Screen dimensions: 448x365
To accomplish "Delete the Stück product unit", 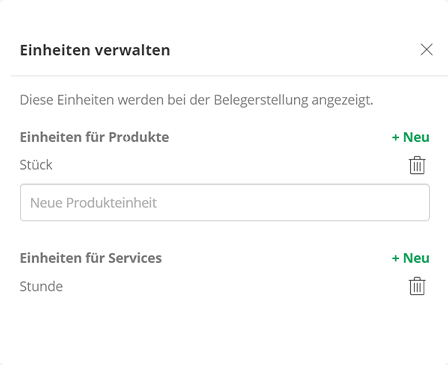I will 417,165.
